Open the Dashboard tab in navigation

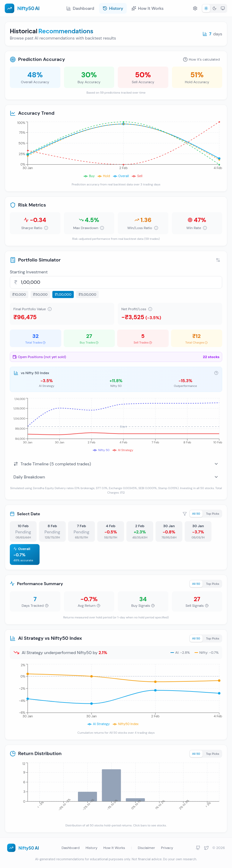80,8
